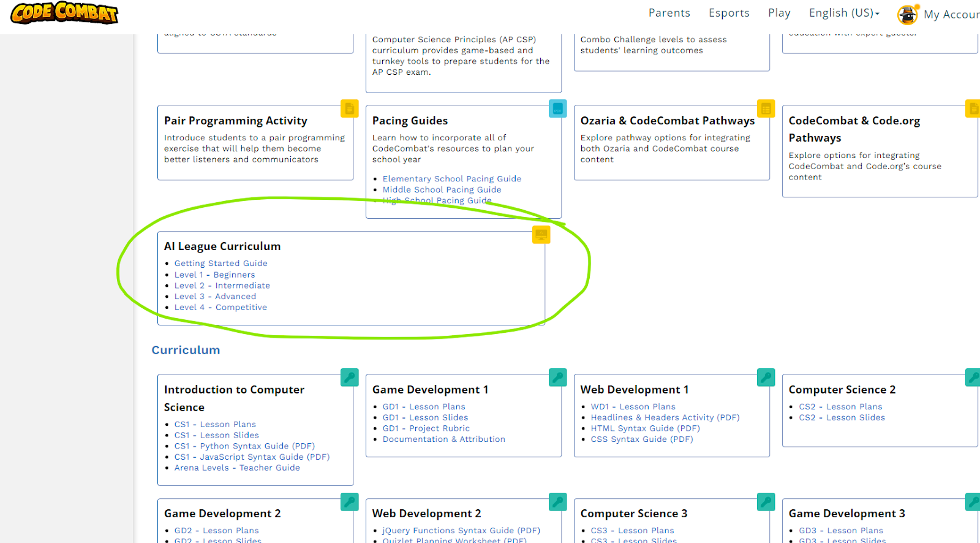This screenshot has height=543, width=980.
Task: Click the yellow spreadsheet icon on Ozaria & CodeCombat Pathways card
Action: (766, 109)
